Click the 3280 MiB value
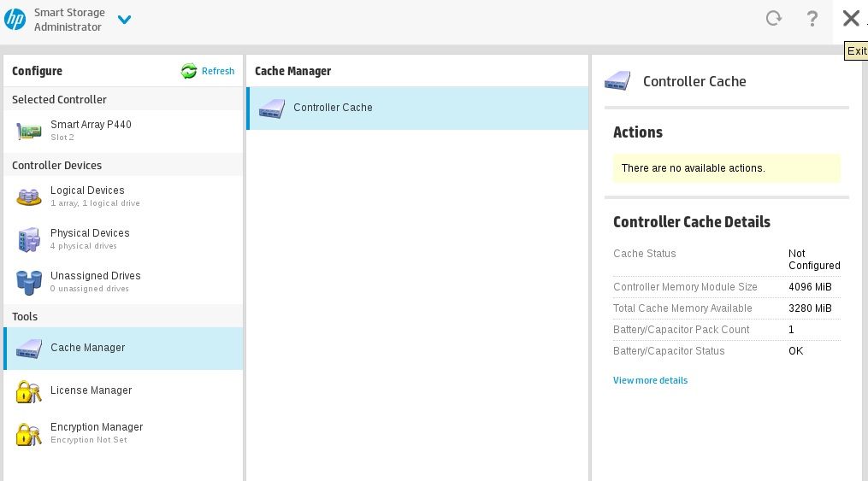 point(810,308)
